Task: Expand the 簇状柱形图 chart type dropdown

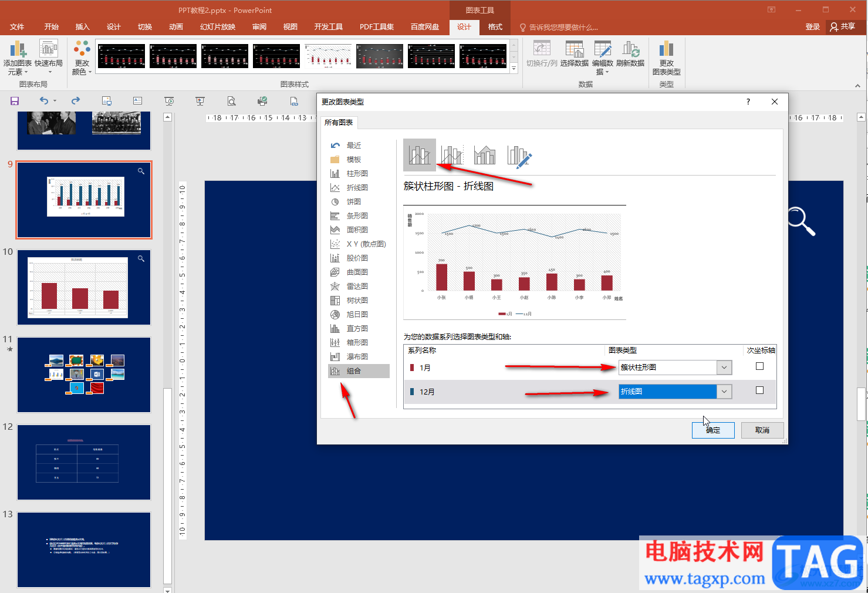Action: pyautogui.click(x=724, y=368)
